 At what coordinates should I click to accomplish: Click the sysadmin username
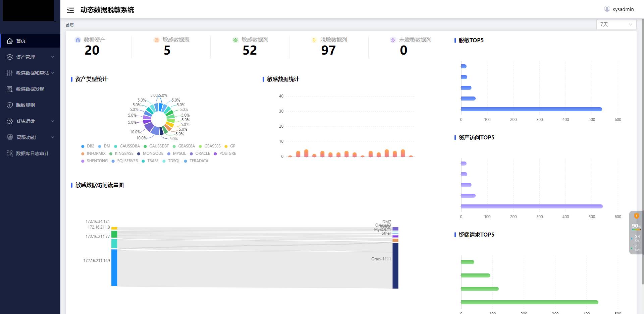[623, 9]
